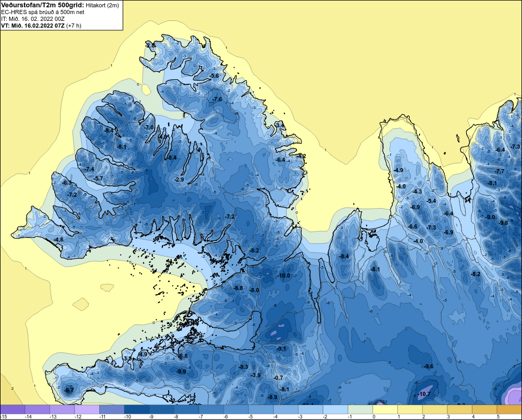Click the 'VT: Mið. 16.02.2022 07Z' line
The height and width of the screenshot is (420, 522).
(33, 26)
